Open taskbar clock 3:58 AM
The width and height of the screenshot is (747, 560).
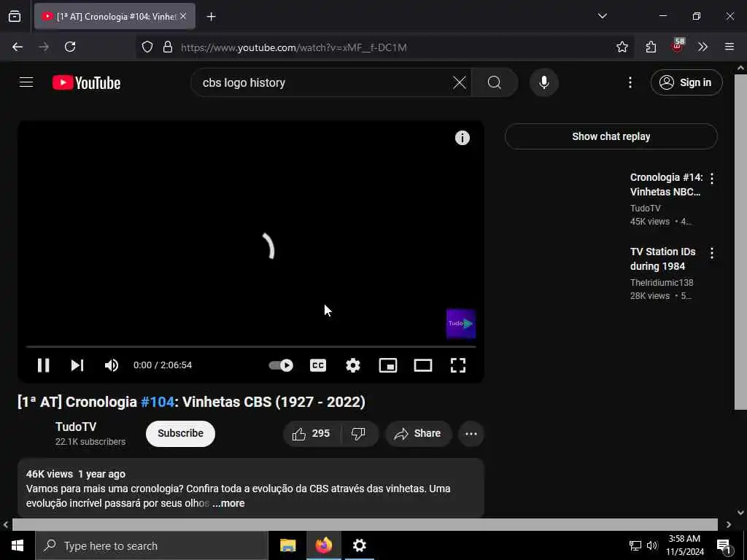pos(684,545)
